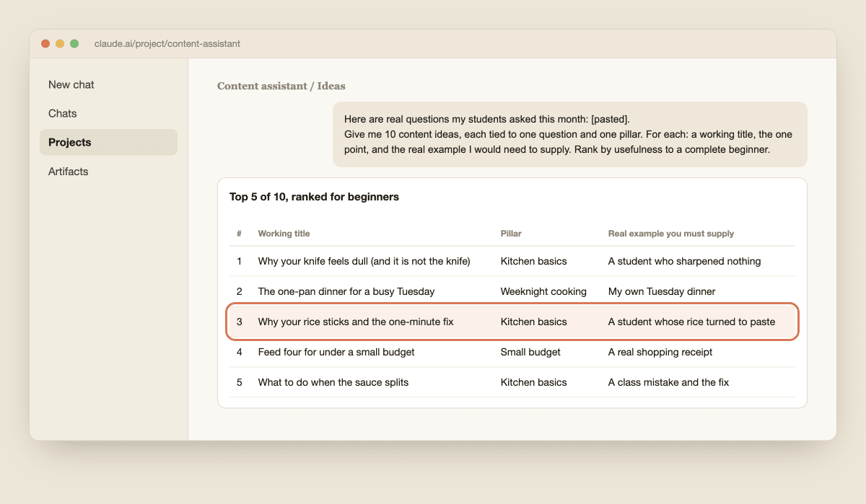The height and width of the screenshot is (504, 866).
Task: Click the Content assistant / Ideas breadcrumb
Action: pyautogui.click(x=281, y=86)
